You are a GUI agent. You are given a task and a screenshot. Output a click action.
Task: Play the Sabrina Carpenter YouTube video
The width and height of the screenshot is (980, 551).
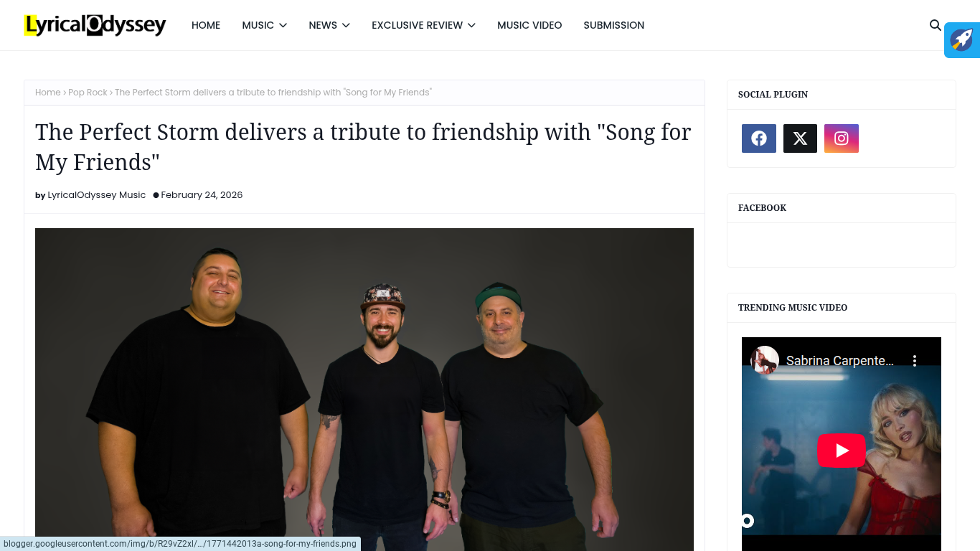point(842,451)
